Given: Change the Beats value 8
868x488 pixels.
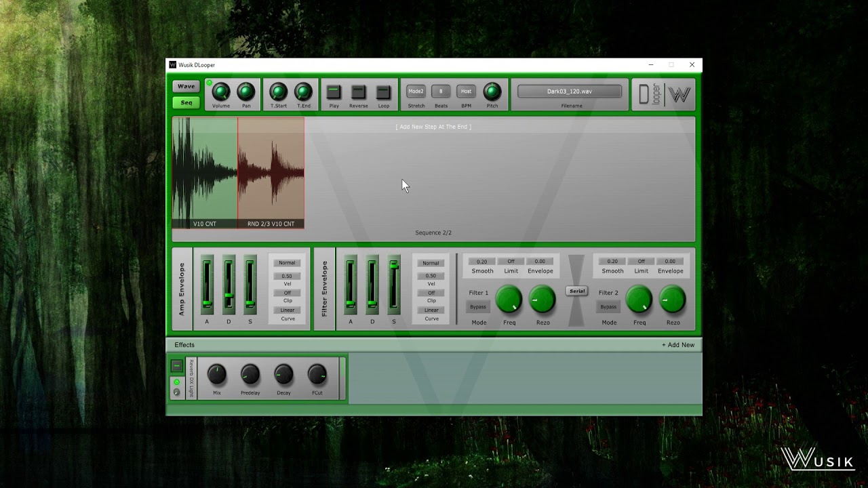Looking at the screenshot, I should (x=441, y=91).
